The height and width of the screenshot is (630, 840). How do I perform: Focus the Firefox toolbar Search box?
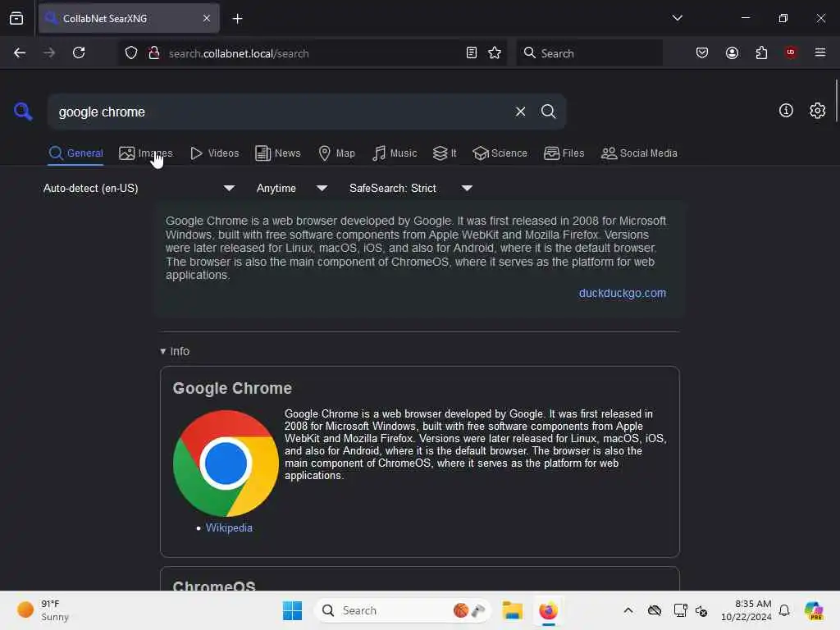point(589,53)
